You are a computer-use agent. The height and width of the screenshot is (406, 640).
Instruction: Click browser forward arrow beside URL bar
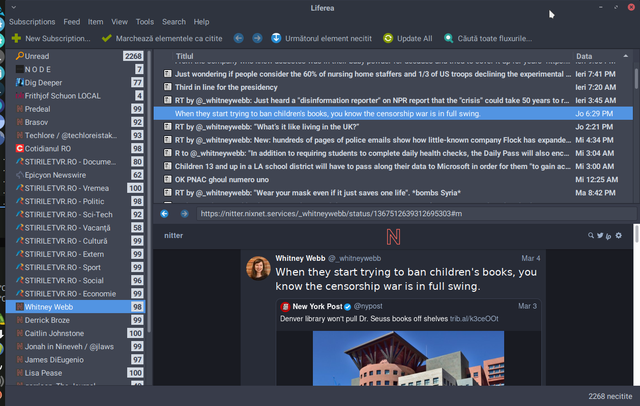[x=184, y=213]
